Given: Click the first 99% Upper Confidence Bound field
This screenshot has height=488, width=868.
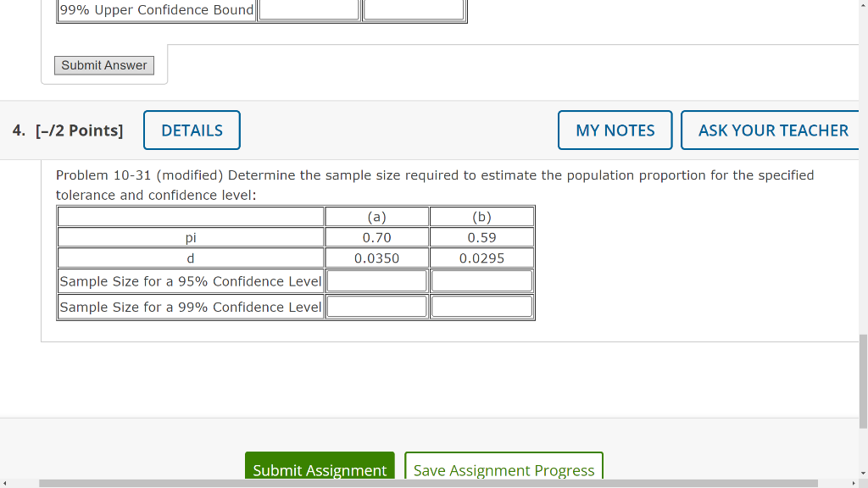Looking at the screenshot, I should [x=308, y=8].
